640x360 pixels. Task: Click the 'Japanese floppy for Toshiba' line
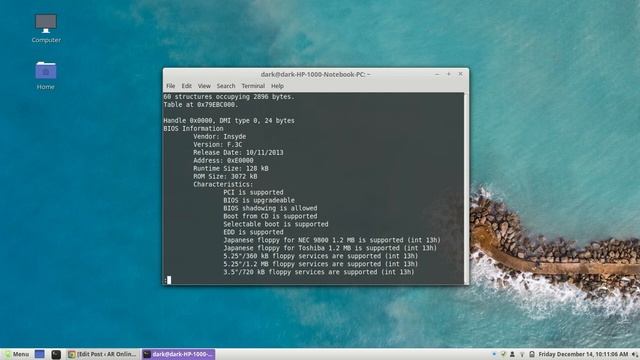tap(330, 248)
